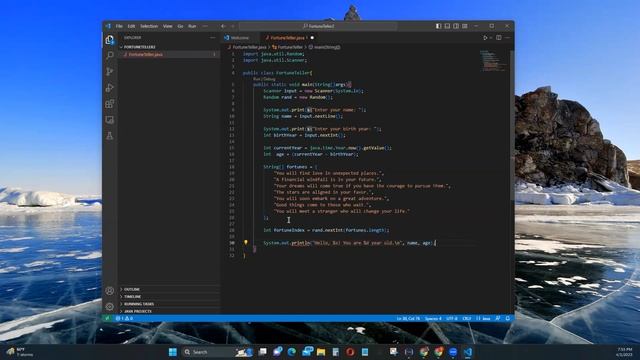
Task: Click Ln 30, Col 76 cursor position indicator
Action: tap(408, 318)
